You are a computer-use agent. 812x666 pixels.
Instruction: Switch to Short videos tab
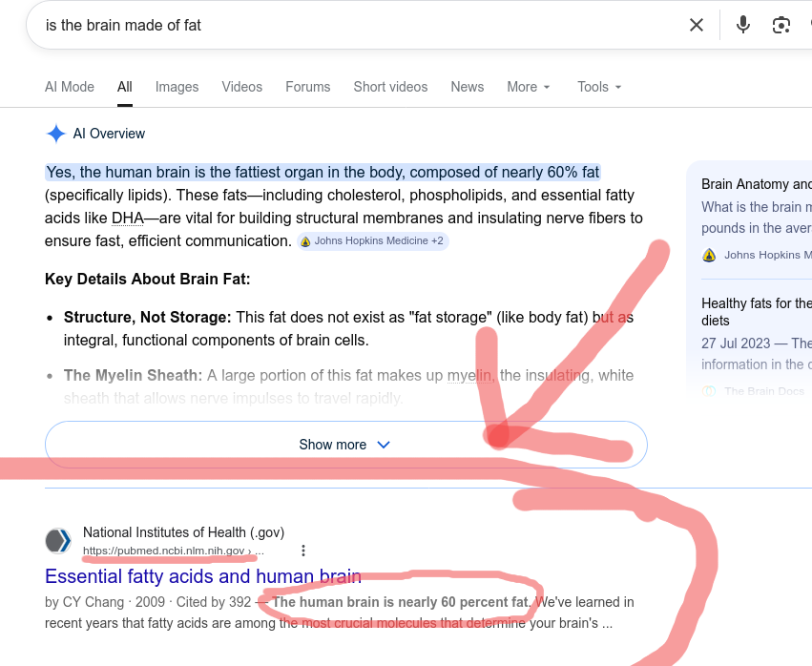coord(390,87)
